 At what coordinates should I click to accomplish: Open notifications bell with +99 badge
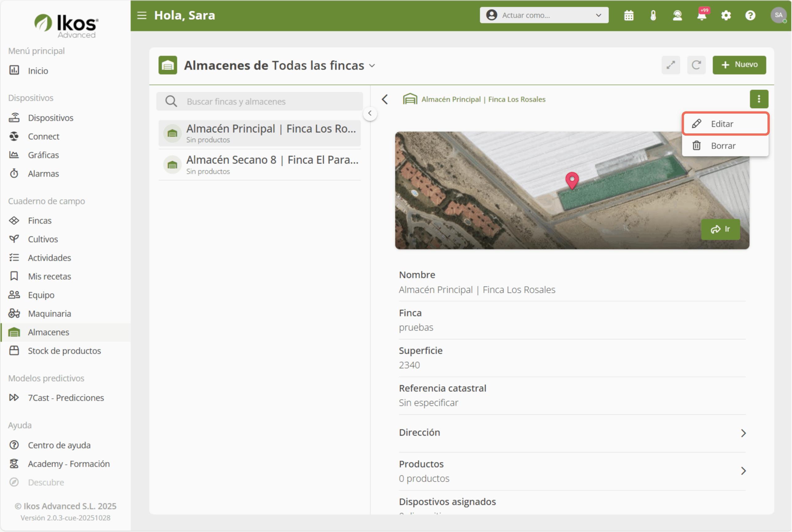(702, 15)
